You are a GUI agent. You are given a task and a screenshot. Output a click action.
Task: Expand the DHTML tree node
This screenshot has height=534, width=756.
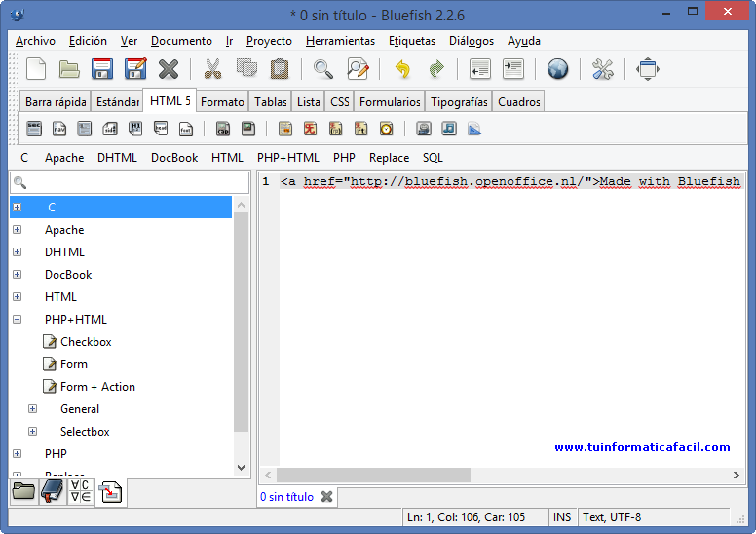click(x=18, y=251)
